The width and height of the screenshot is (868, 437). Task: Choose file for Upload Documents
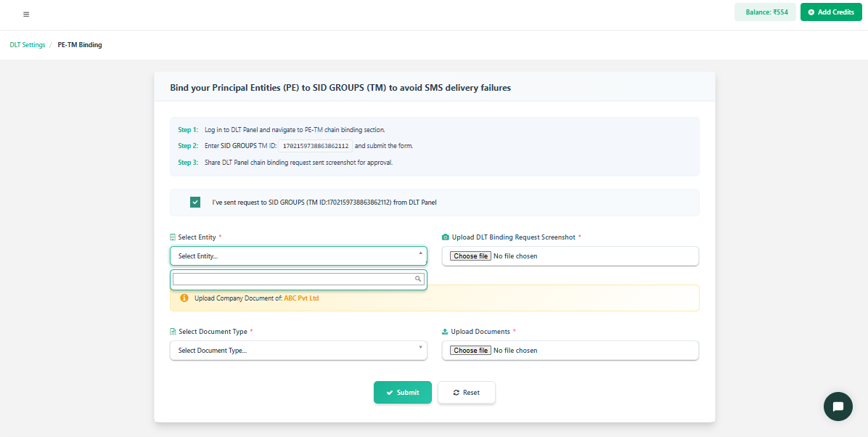(470, 351)
